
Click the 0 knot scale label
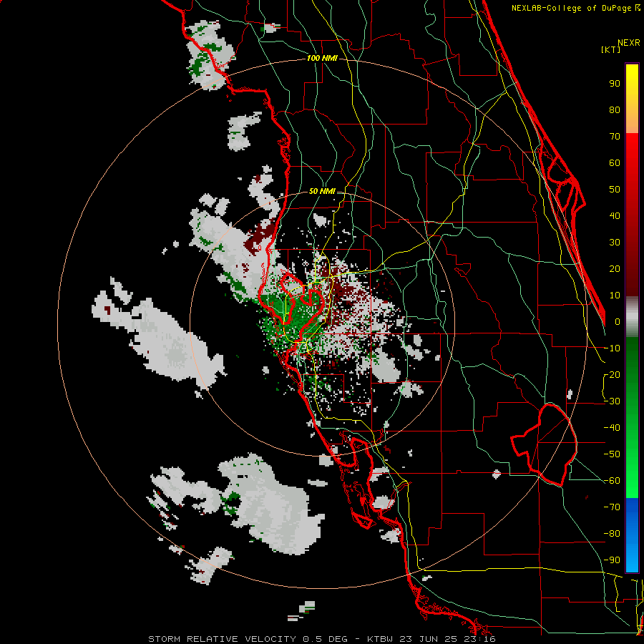point(618,321)
